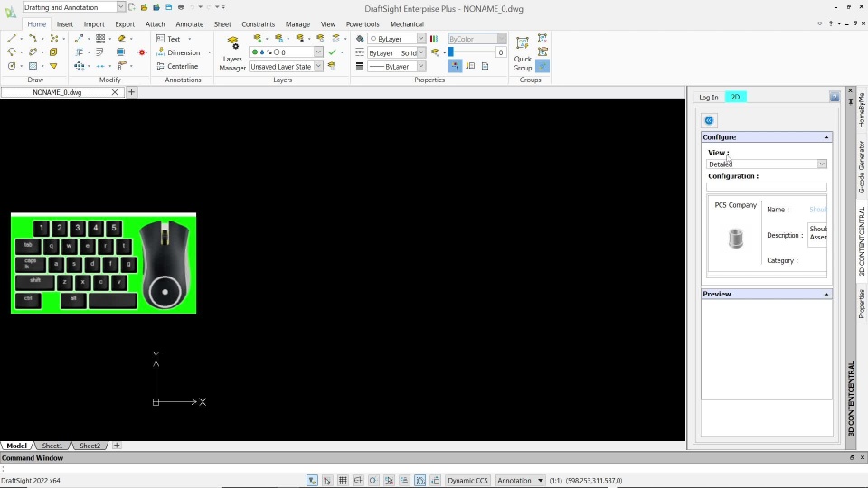Select the Line tool in Draw
868x488 pixels.
pos(12,39)
